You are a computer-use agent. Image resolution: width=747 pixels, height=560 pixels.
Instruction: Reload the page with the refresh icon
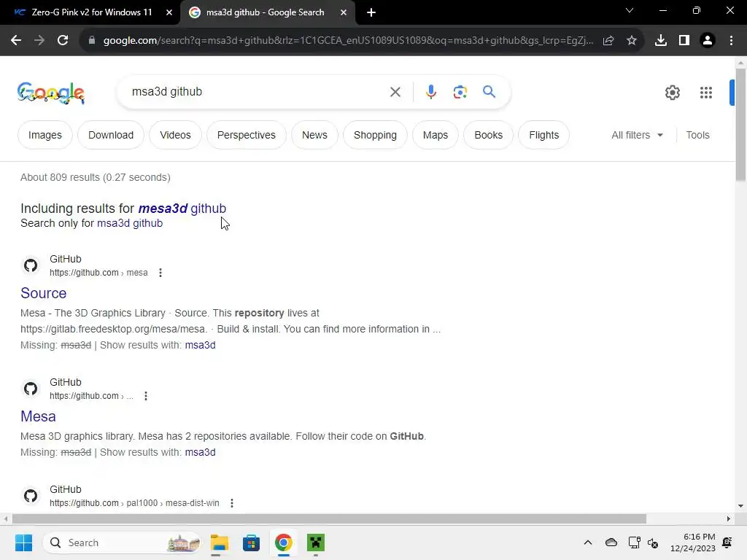(x=63, y=41)
